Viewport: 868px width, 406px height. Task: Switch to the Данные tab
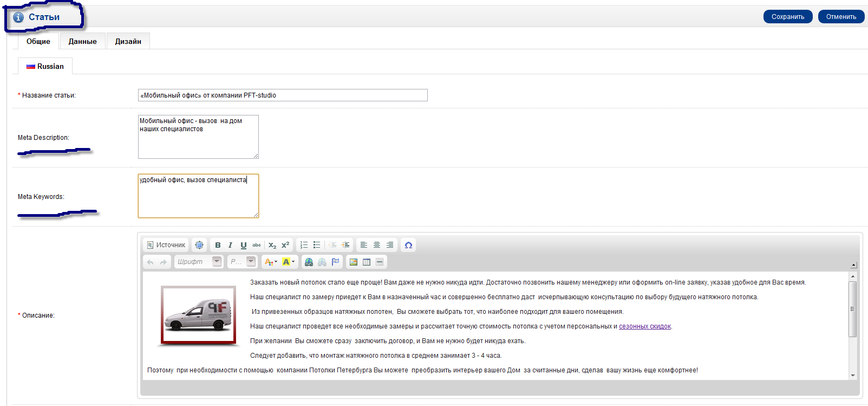(x=82, y=41)
